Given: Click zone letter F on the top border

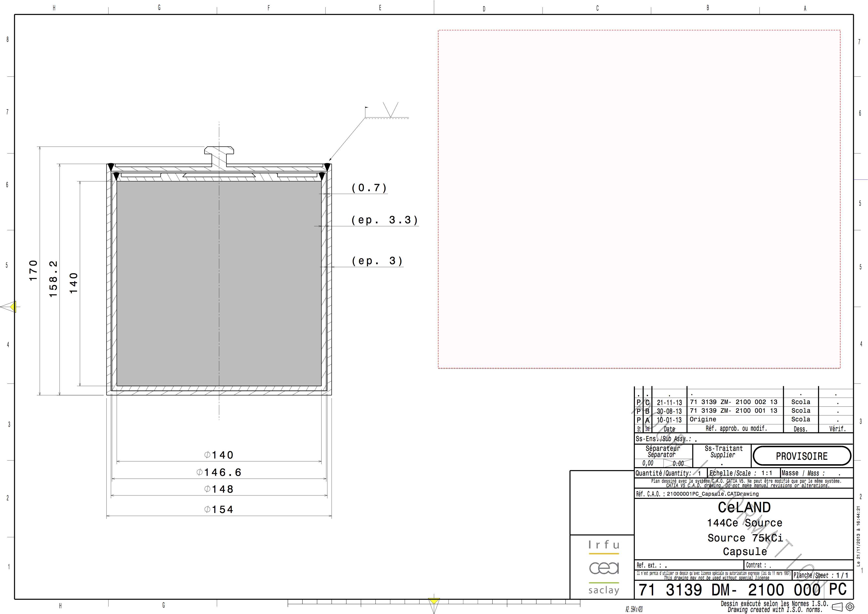Looking at the screenshot, I should pyautogui.click(x=269, y=8).
